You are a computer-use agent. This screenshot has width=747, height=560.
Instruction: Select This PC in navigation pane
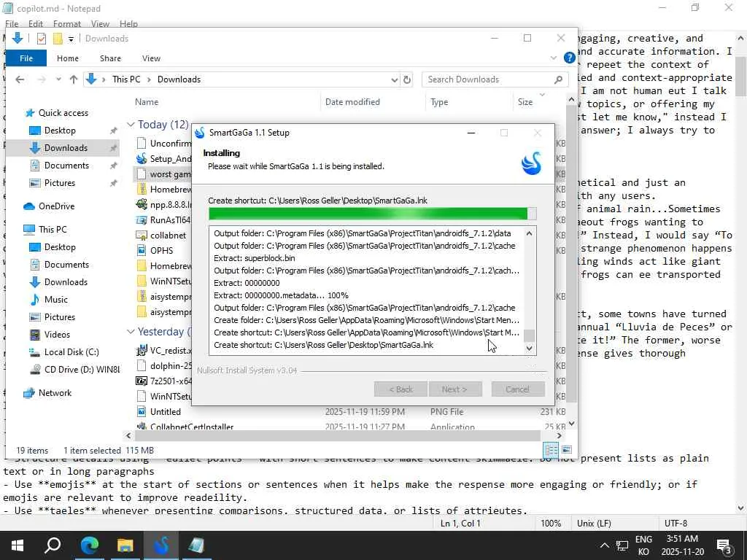(53, 230)
